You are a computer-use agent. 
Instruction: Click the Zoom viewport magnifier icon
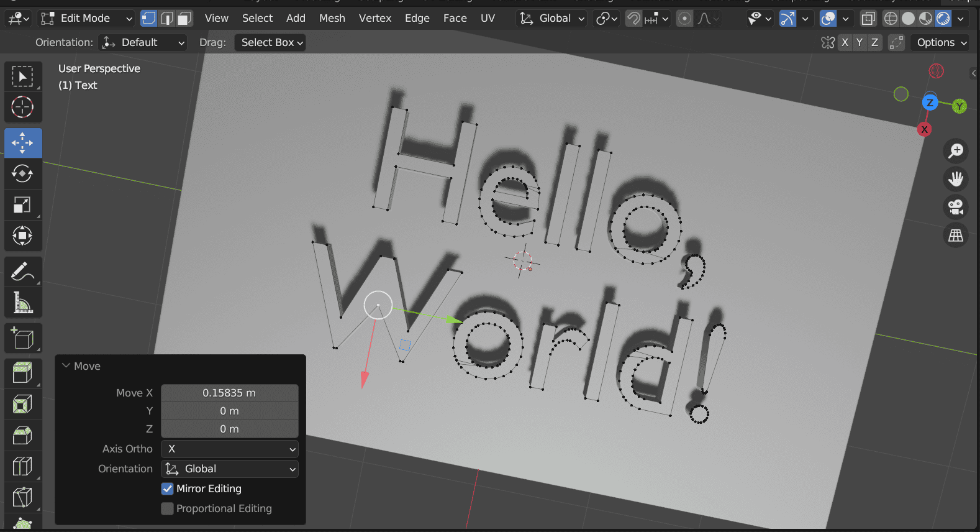coord(956,150)
